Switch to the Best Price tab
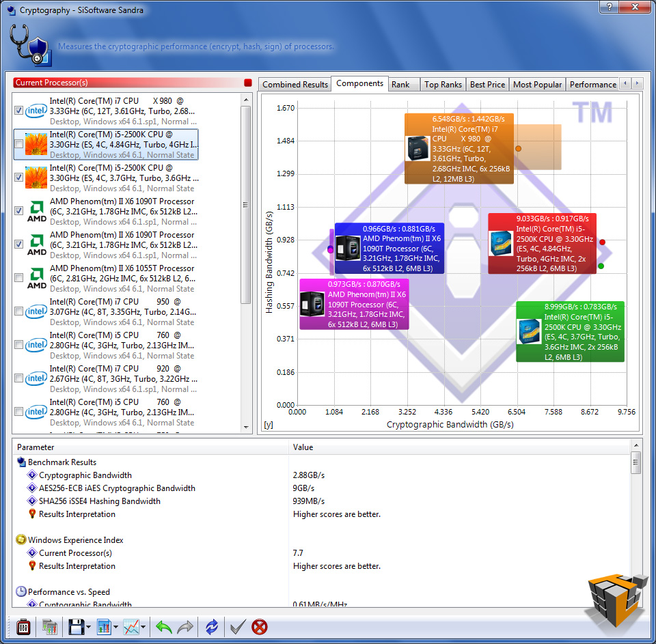This screenshot has height=644, width=656. pos(487,85)
